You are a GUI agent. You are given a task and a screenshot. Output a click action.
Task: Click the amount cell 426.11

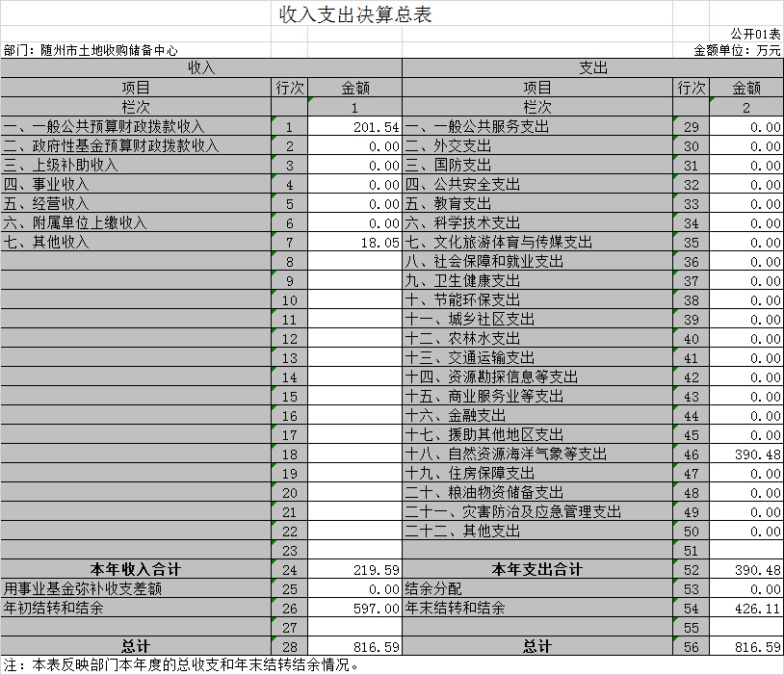[746, 608]
